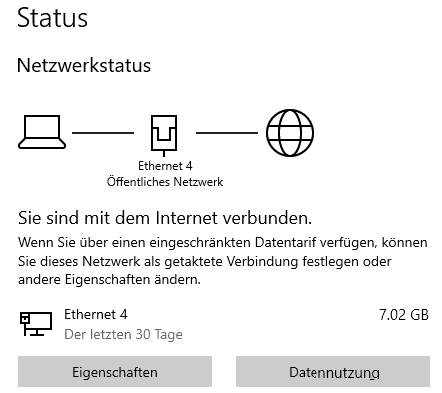Click line connecting Ethernet port and globe
Viewport: 442px width, 393px height.
(227, 133)
